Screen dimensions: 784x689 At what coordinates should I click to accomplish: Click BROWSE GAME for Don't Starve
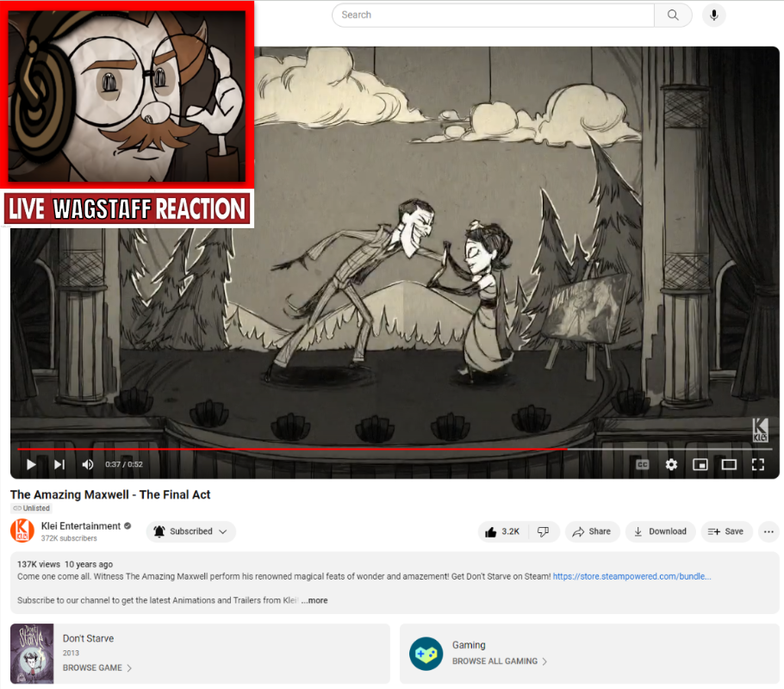point(97,668)
